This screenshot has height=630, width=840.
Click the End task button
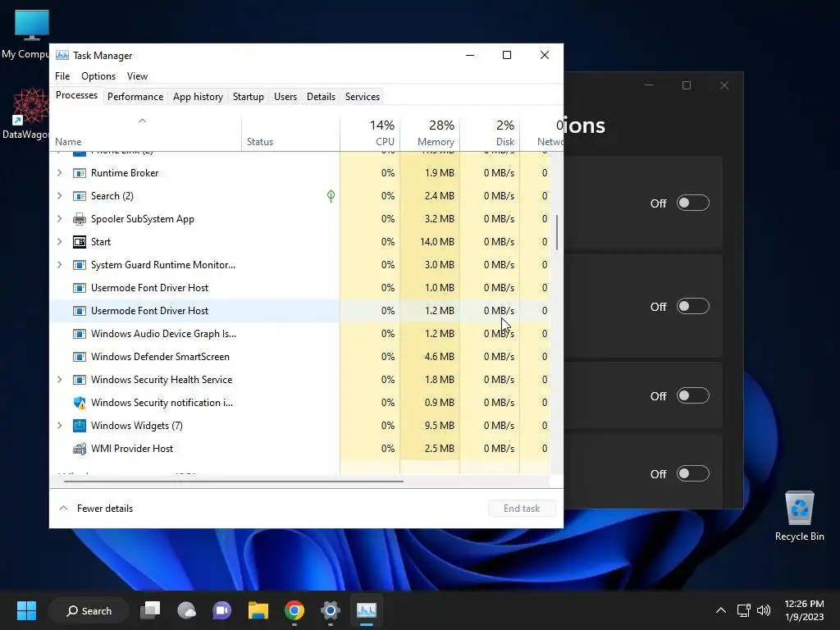tap(522, 509)
